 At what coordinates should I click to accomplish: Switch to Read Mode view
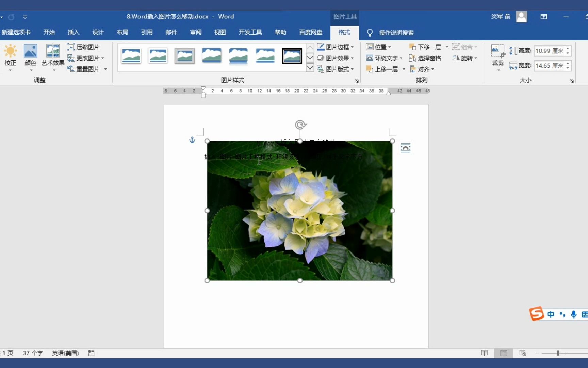(x=484, y=353)
